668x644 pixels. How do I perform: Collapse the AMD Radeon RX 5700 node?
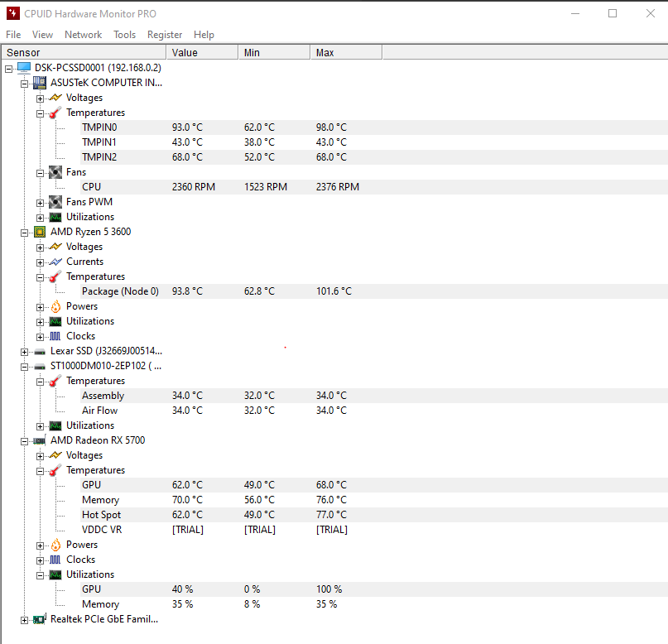24,441
